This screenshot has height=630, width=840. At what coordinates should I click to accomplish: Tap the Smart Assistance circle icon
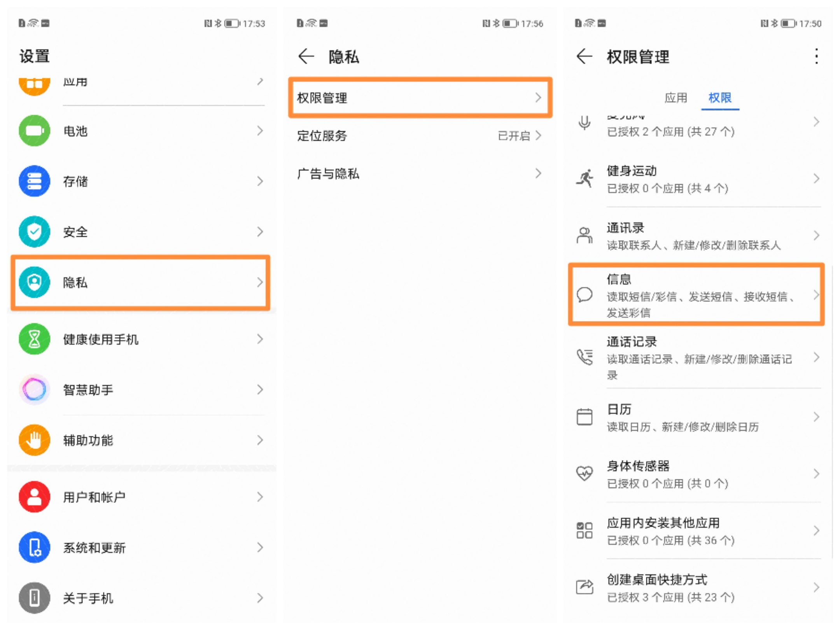click(34, 390)
